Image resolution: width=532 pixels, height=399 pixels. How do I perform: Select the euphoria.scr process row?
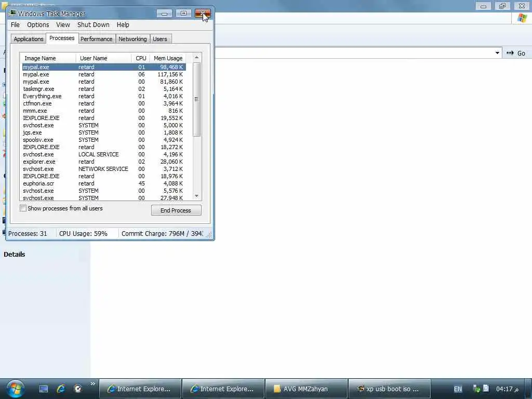104,183
